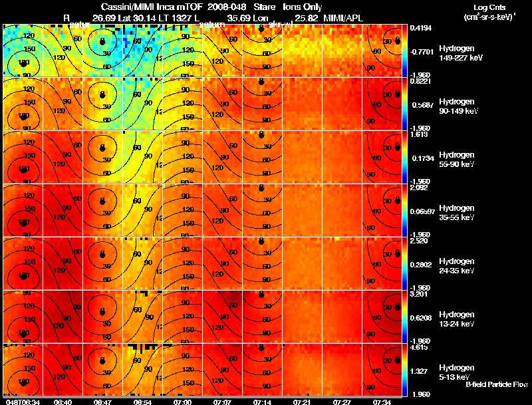Click the '25.82' longitude value in header
This screenshot has height=405, width=532.
306,18
